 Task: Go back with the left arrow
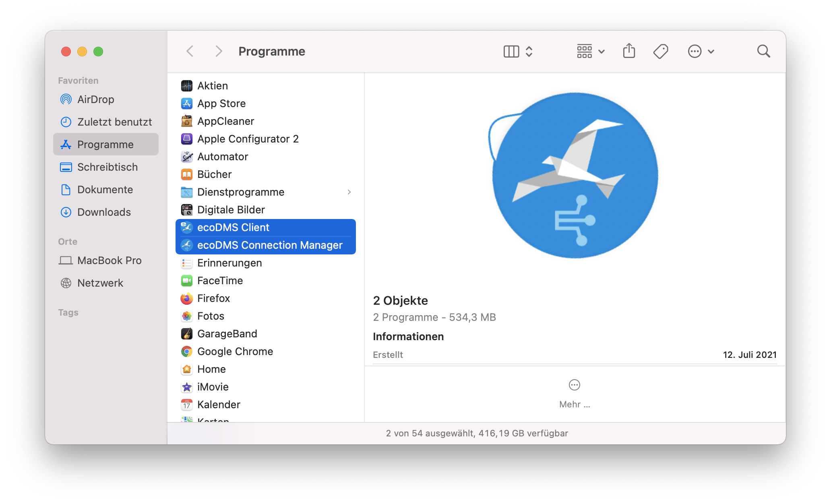[190, 51]
